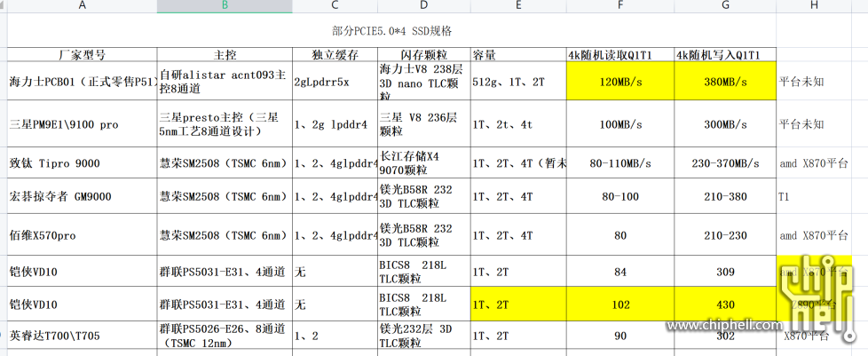Select the '宏碁掠夺者 GM9000' cell
Viewport: 868px width, 356px height.
(x=82, y=196)
